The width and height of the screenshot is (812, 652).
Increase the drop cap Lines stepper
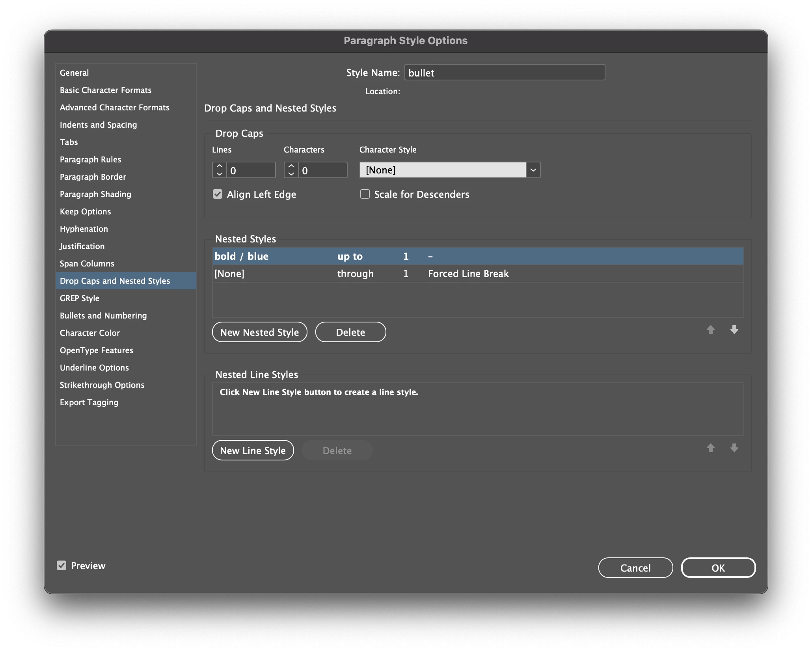click(x=220, y=166)
